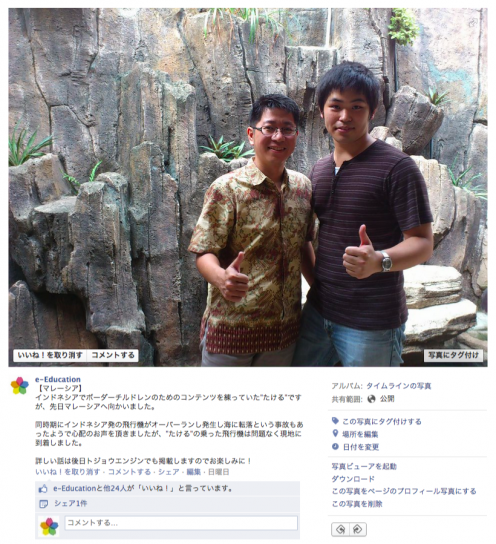
Task: Click into the コメントする comment input field
Action: tap(181, 523)
